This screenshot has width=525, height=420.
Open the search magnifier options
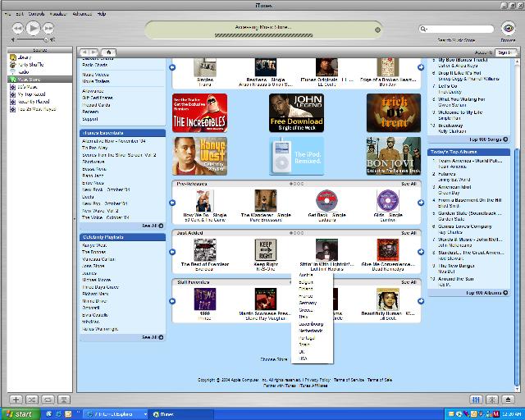point(423,30)
